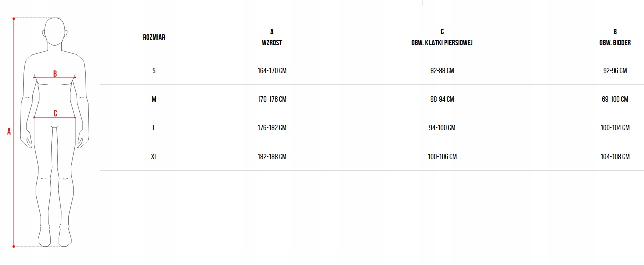Click the red B label on the body diagram
644x265 pixels.
pos(55,74)
